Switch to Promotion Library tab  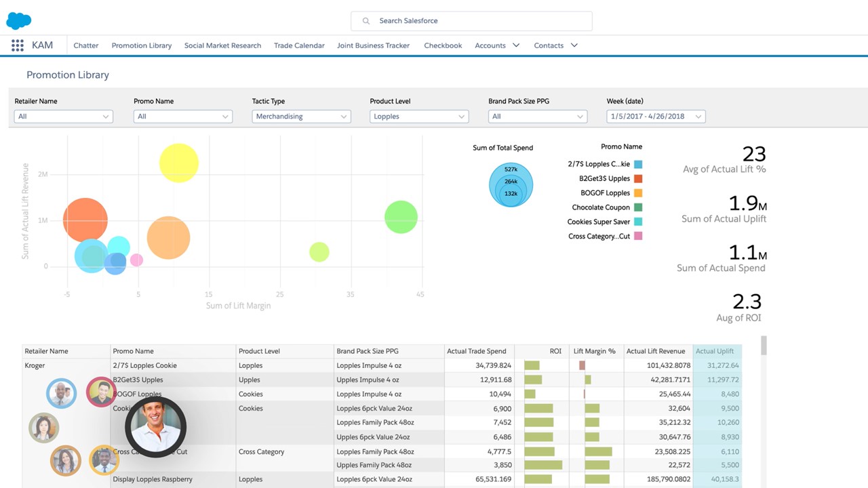pos(142,45)
